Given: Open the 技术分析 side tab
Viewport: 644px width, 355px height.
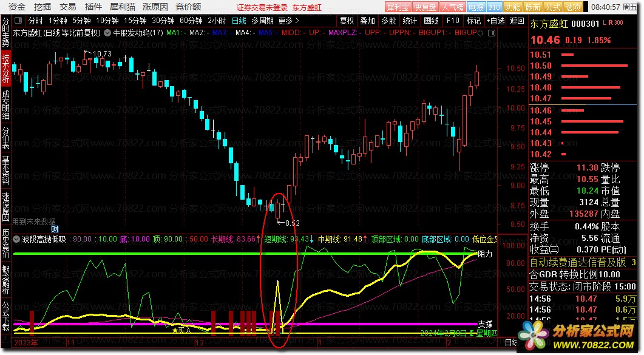Looking at the screenshot, I should tap(5, 69).
